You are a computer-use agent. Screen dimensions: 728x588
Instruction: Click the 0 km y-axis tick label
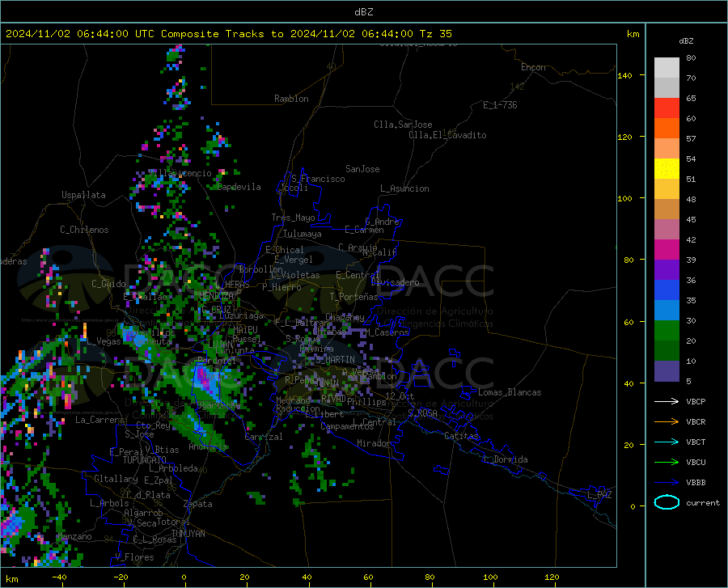click(x=633, y=506)
